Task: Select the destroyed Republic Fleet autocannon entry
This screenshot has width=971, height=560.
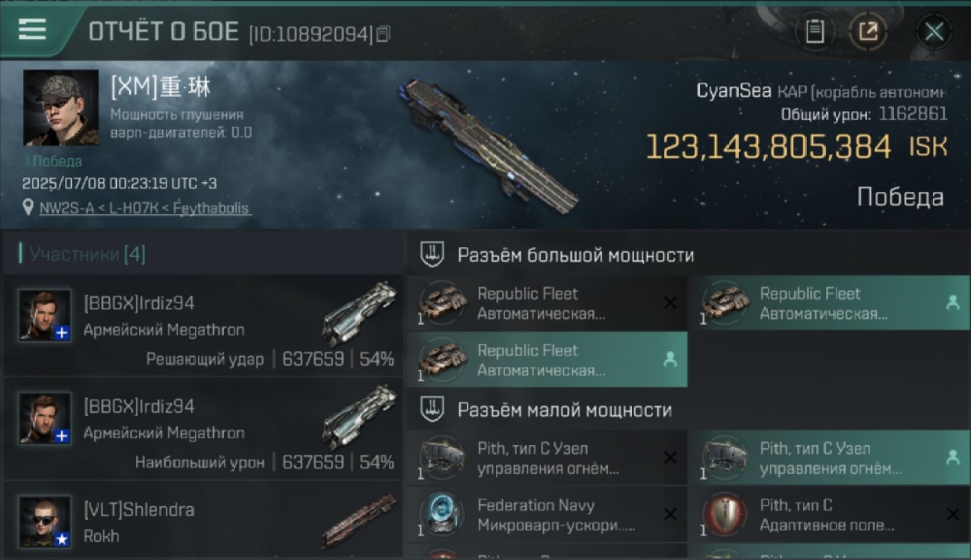Action: [547, 303]
